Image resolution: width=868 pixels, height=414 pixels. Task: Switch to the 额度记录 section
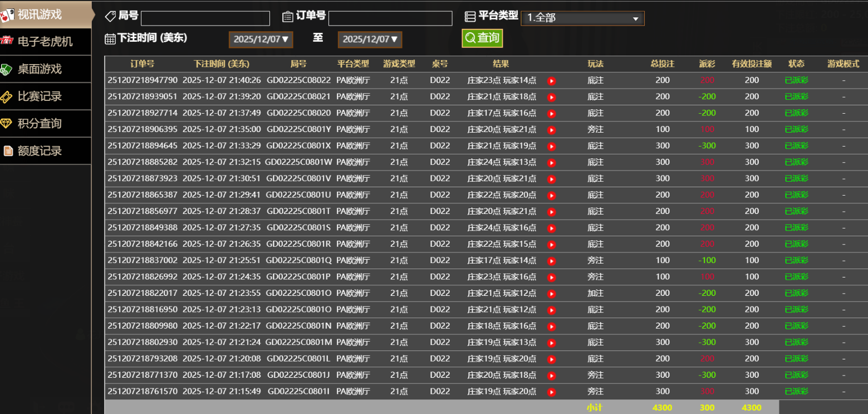(x=40, y=151)
